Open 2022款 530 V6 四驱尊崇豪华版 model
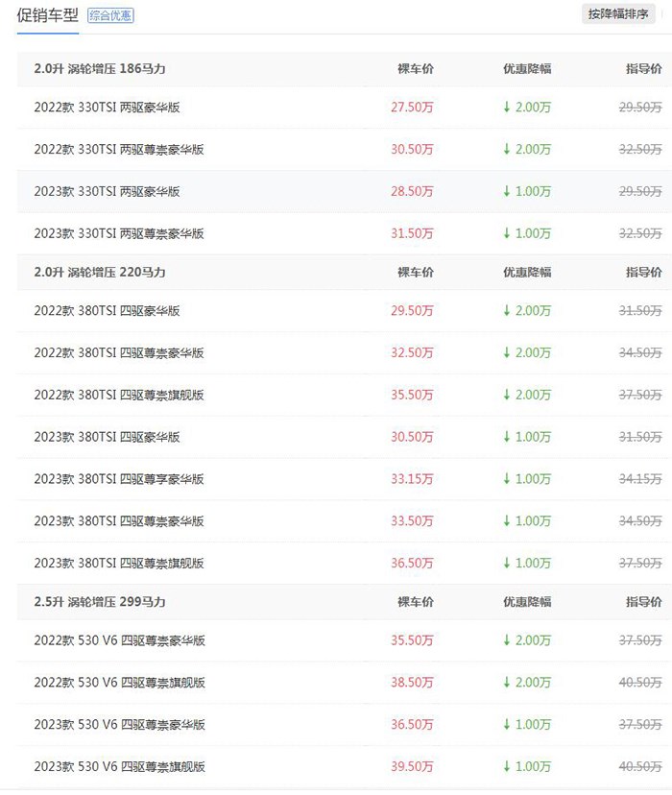The image size is (672, 795). (x=120, y=640)
